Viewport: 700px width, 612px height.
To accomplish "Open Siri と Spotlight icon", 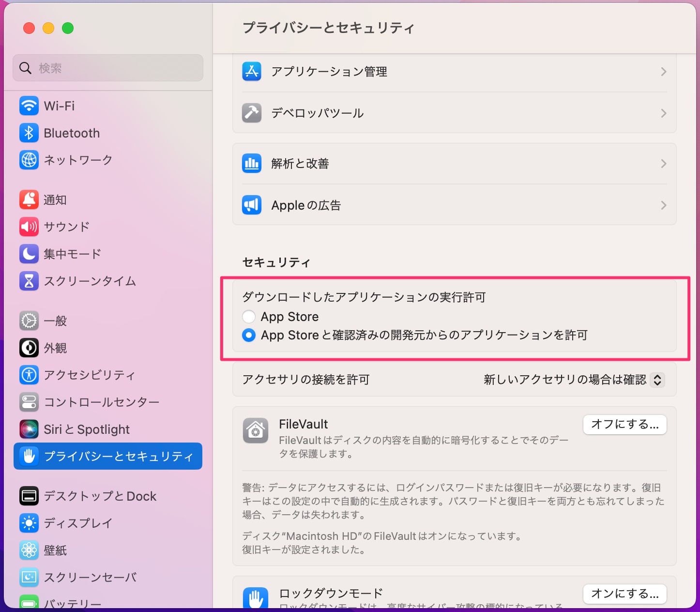I will coord(29,429).
